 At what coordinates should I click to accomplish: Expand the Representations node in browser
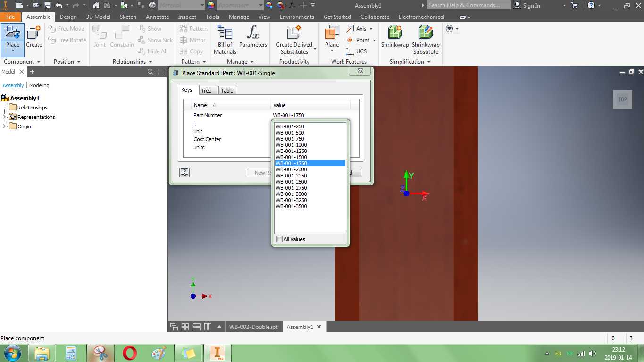(x=5, y=117)
